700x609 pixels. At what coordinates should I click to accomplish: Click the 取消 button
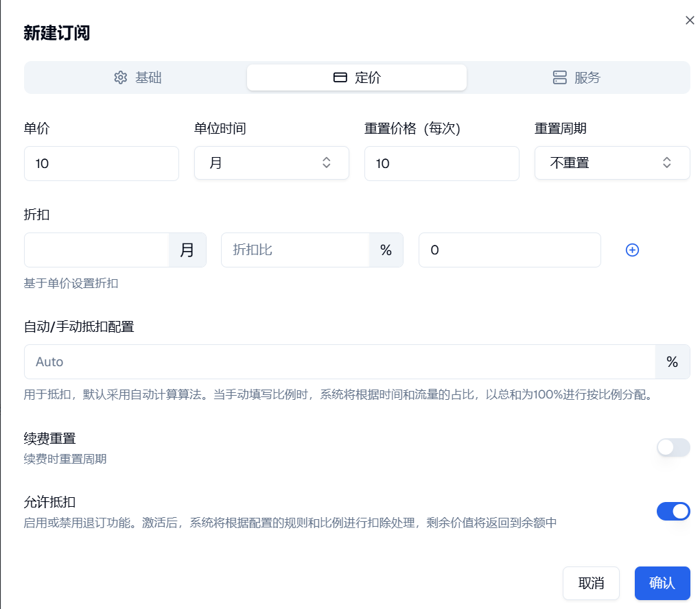click(x=591, y=583)
